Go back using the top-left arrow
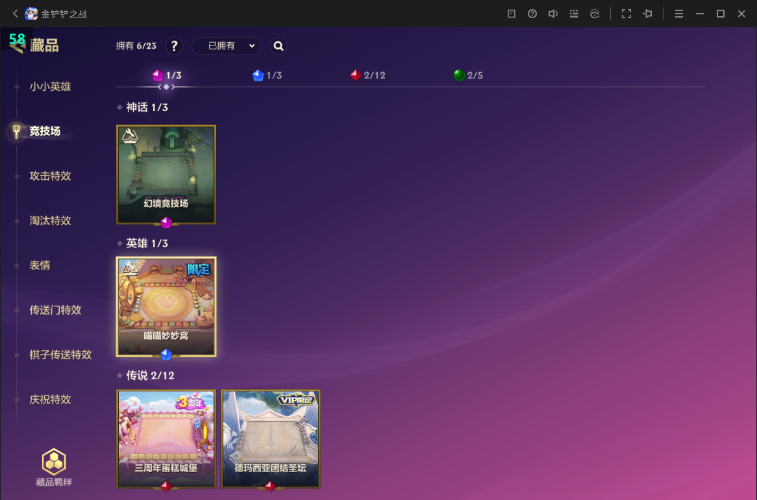 click(x=15, y=14)
